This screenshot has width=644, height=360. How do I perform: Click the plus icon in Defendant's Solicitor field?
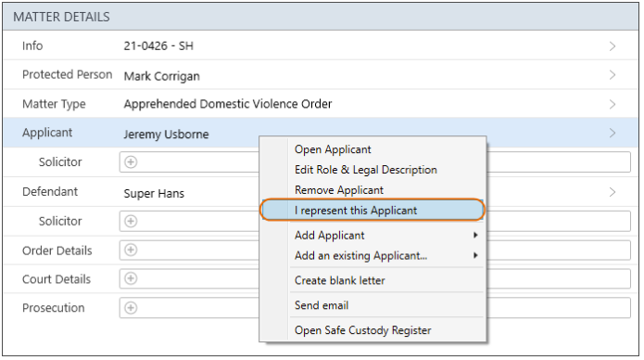point(131,222)
